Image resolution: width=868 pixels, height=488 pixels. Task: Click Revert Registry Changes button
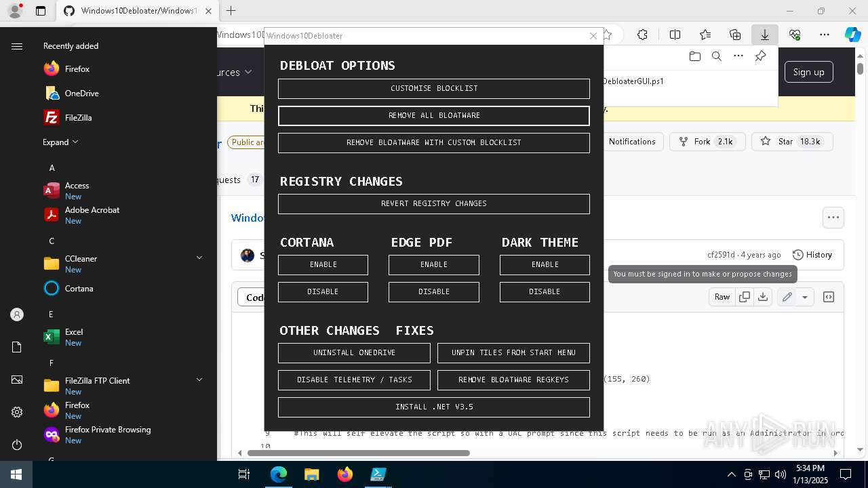[x=434, y=204]
